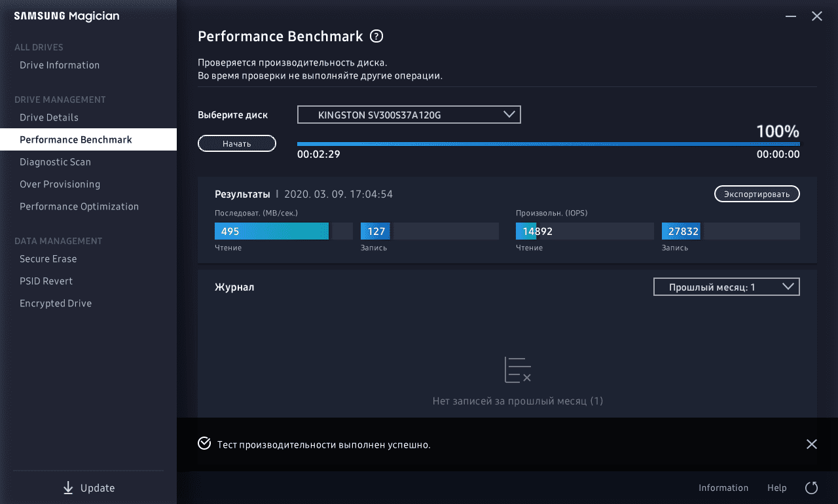The width and height of the screenshot is (838, 504).
Task: Open the Help link in footer
Action: (776, 488)
